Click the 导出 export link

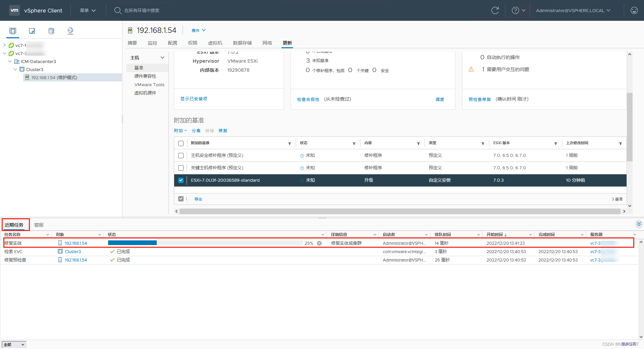coord(198,199)
